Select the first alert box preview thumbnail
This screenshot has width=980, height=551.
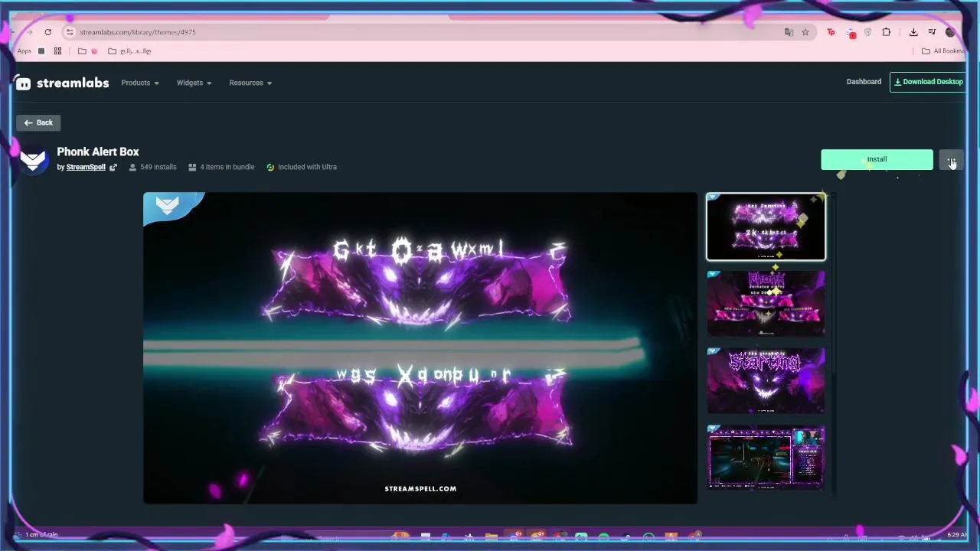point(766,227)
